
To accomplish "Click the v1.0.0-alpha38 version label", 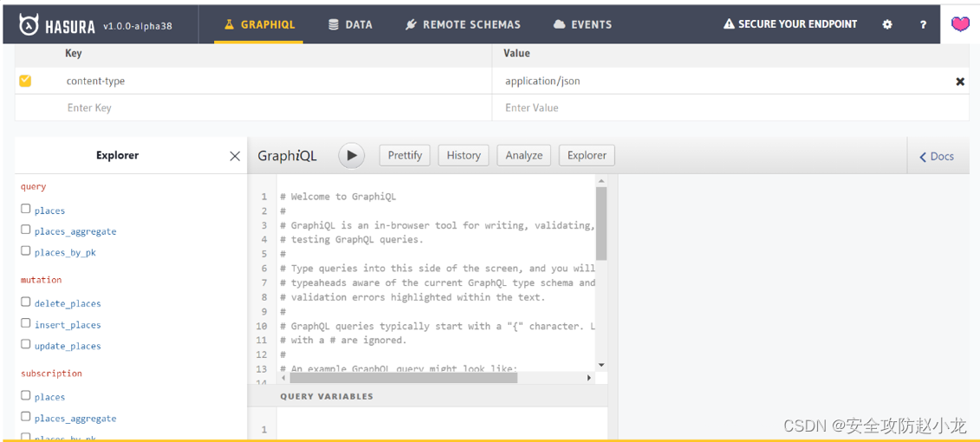I will (x=138, y=26).
